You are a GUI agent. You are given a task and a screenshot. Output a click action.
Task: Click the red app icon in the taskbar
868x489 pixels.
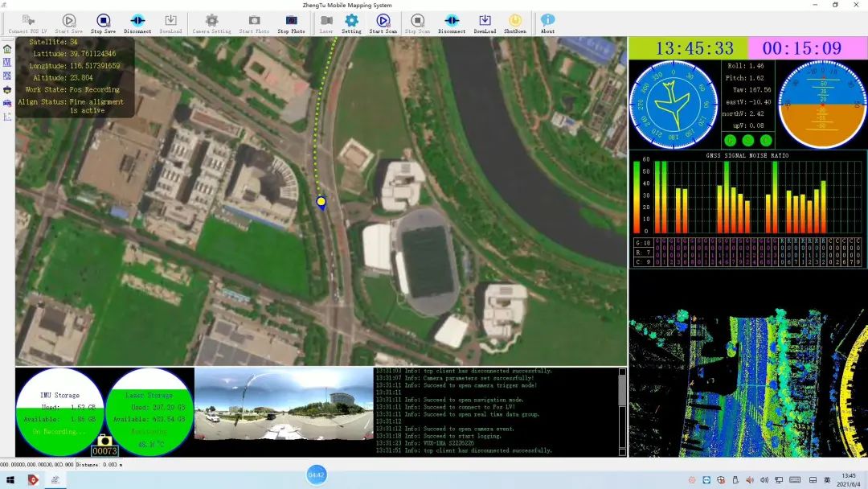33,480
